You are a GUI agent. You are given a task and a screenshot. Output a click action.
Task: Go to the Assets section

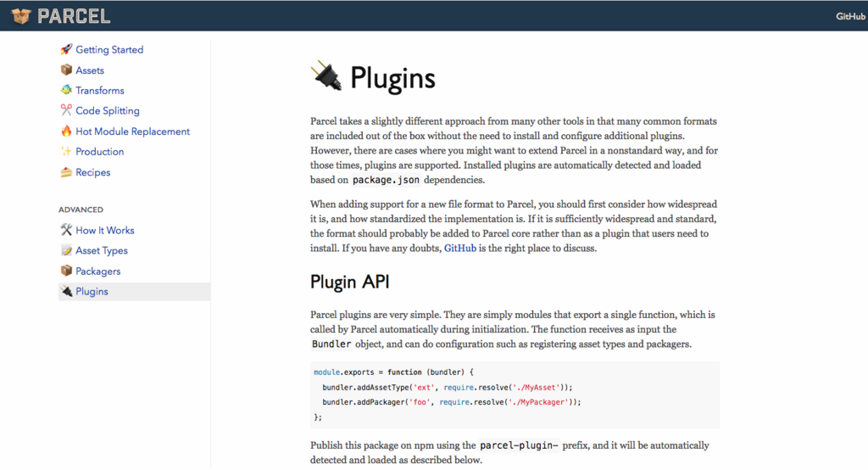point(90,70)
